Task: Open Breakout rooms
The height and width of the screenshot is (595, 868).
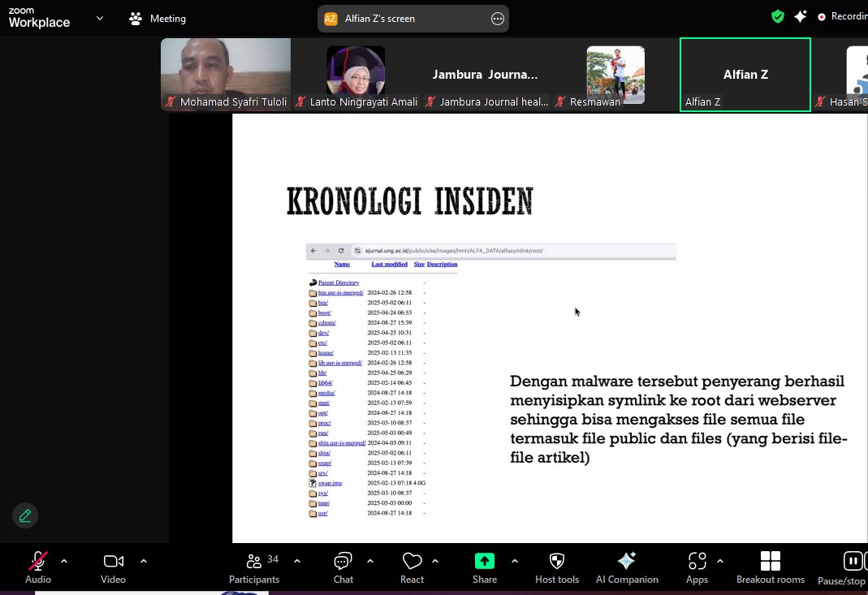Action: coord(770,568)
